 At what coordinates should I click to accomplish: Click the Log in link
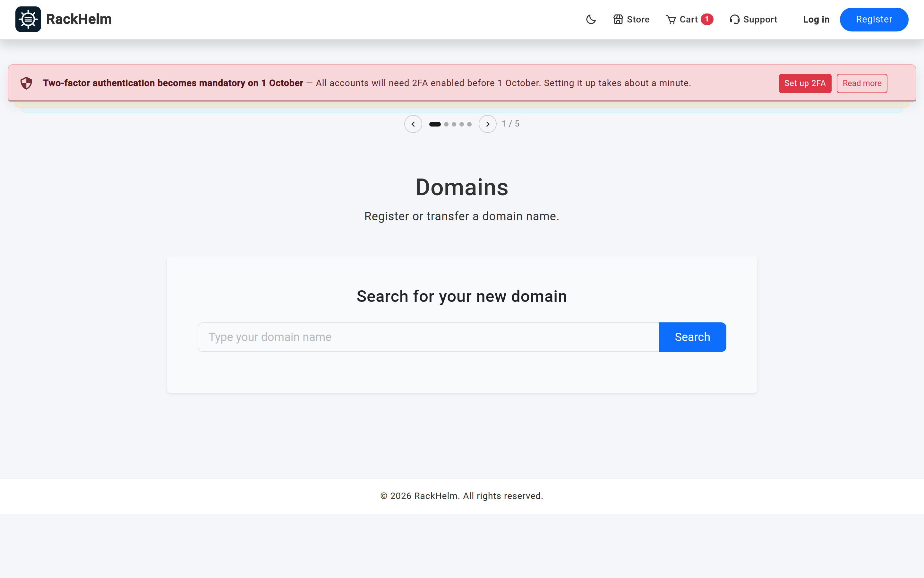[816, 19]
